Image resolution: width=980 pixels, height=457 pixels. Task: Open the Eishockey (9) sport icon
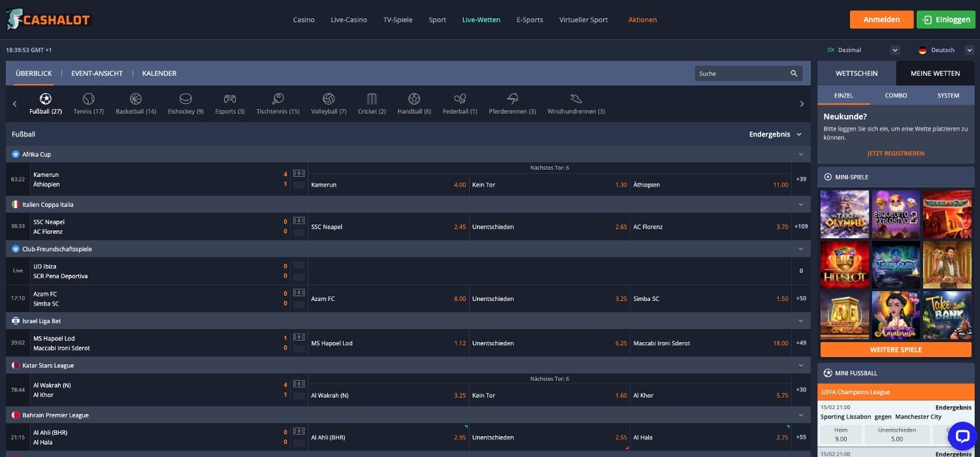click(186, 99)
